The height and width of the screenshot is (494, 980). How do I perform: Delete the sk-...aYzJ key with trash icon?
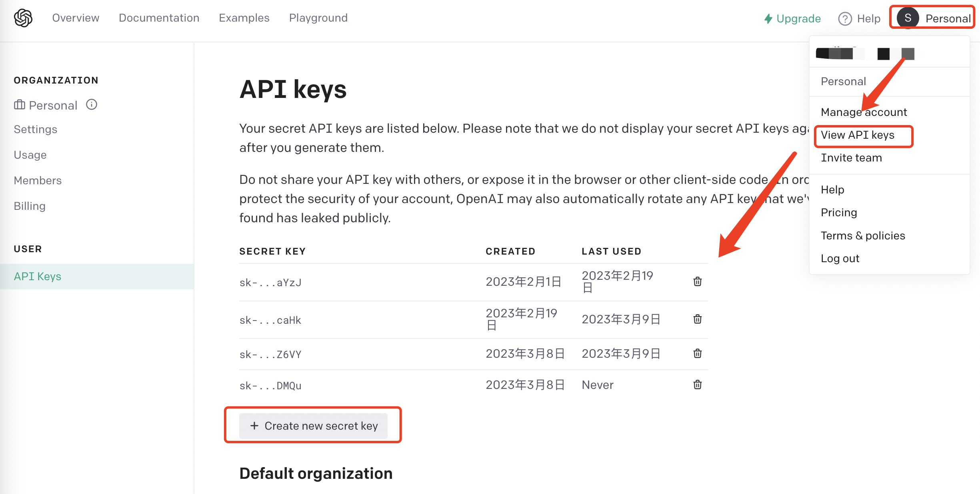(697, 281)
